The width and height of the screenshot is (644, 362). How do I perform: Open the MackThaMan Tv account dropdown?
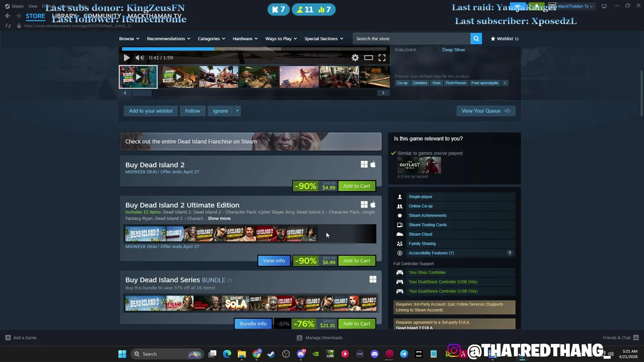pyautogui.click(x=575, y=7)
